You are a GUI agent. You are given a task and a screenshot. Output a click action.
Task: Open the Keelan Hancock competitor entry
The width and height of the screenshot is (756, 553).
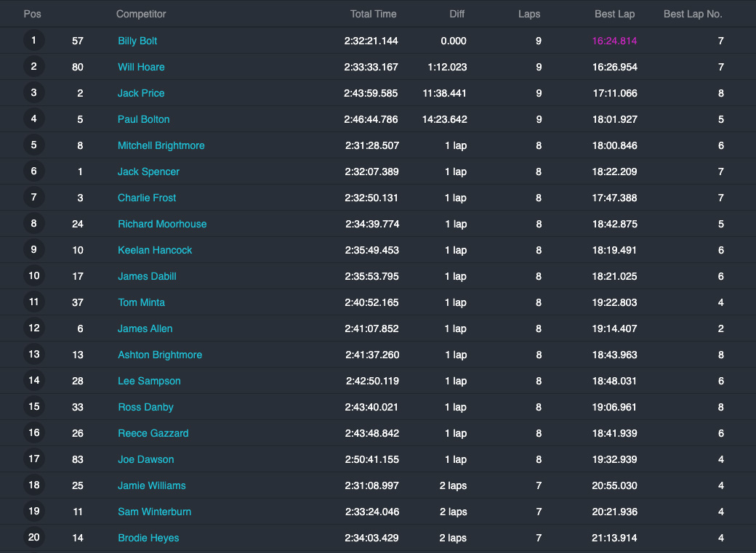(x=155, y=250)
